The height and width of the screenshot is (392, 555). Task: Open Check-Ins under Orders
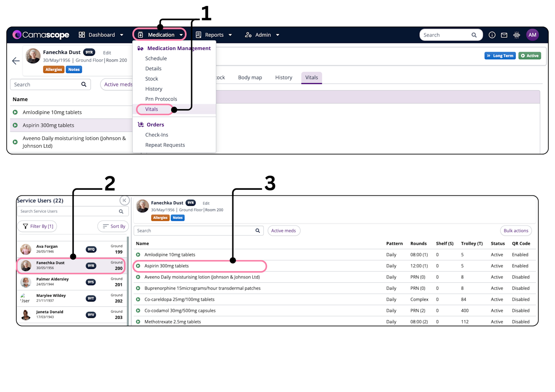tap(157, 135)
